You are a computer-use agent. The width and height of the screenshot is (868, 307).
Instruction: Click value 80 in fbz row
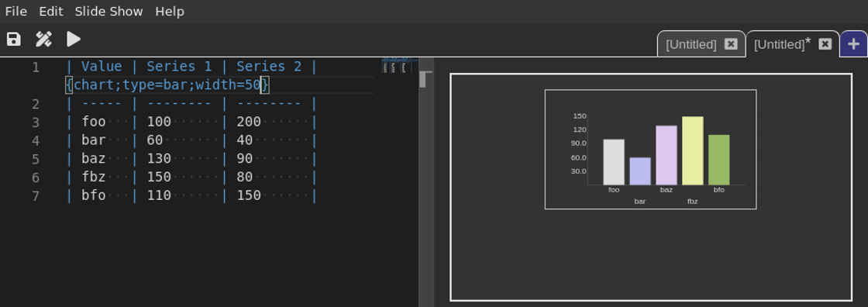point(245,177)
